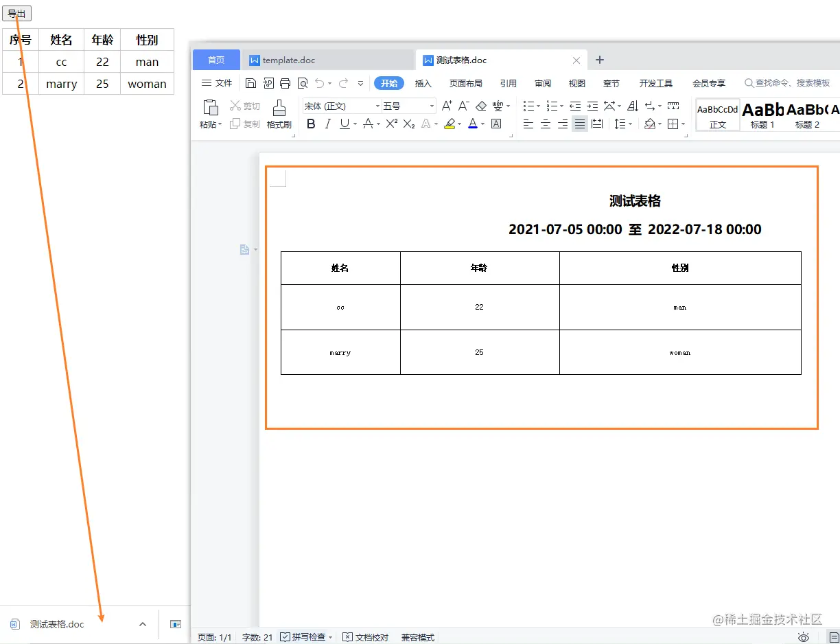Click the export to PDF icon

[268, 83]
